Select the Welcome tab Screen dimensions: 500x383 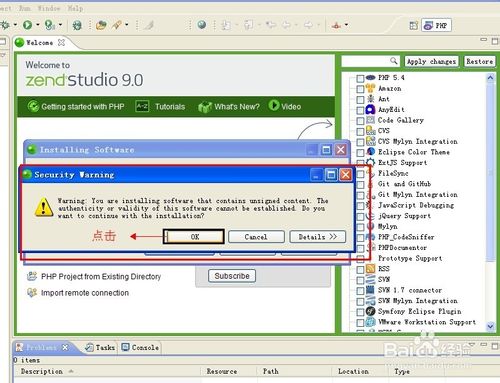point(39,43)
